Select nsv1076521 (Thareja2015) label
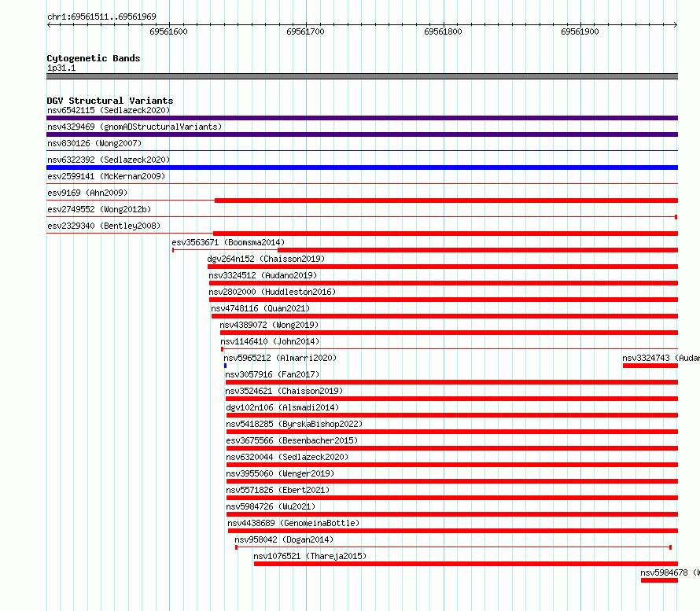Viewport: 700px width, 611px height. point(310,556)
